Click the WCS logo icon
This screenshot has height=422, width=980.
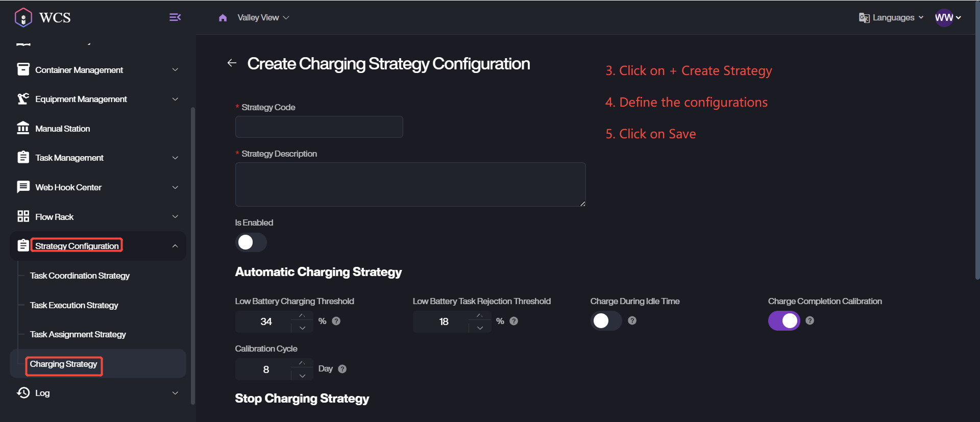point(23,17)
